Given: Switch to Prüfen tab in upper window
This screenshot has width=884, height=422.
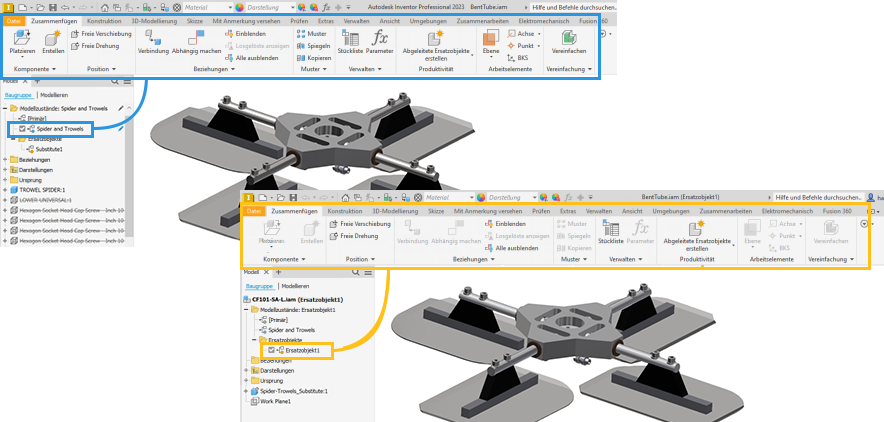Looking at the screenshot, I should coord(299,21).
